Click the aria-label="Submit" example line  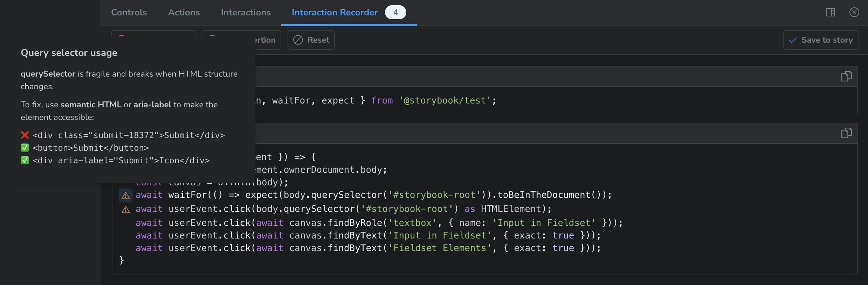click(x=121, y=161)
